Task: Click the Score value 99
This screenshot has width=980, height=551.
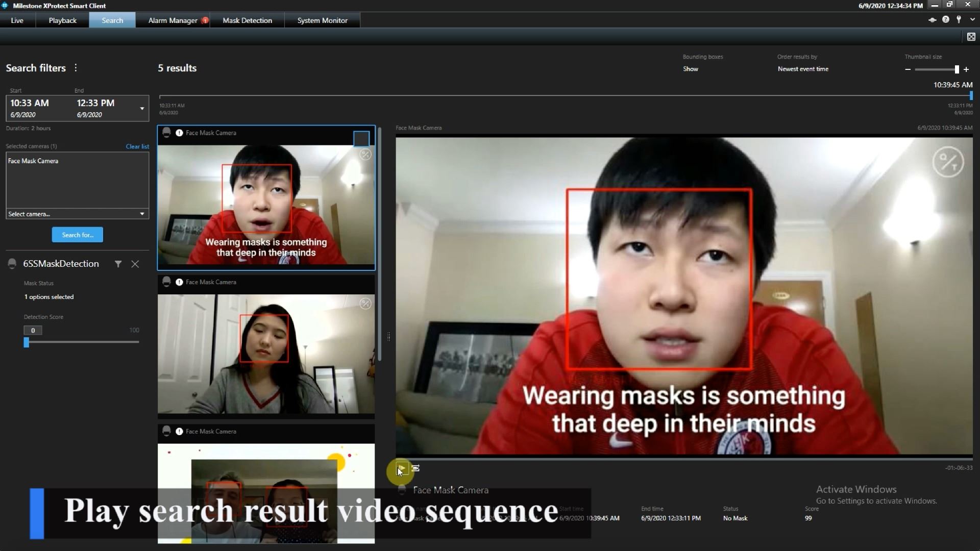Action: 808,518
